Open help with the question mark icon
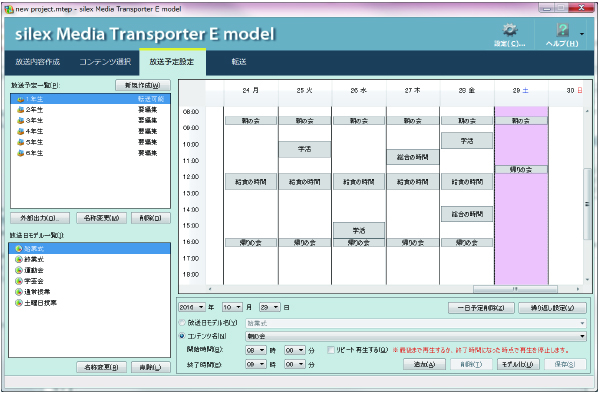The image size is (600, 395). [x=562, y=30]
